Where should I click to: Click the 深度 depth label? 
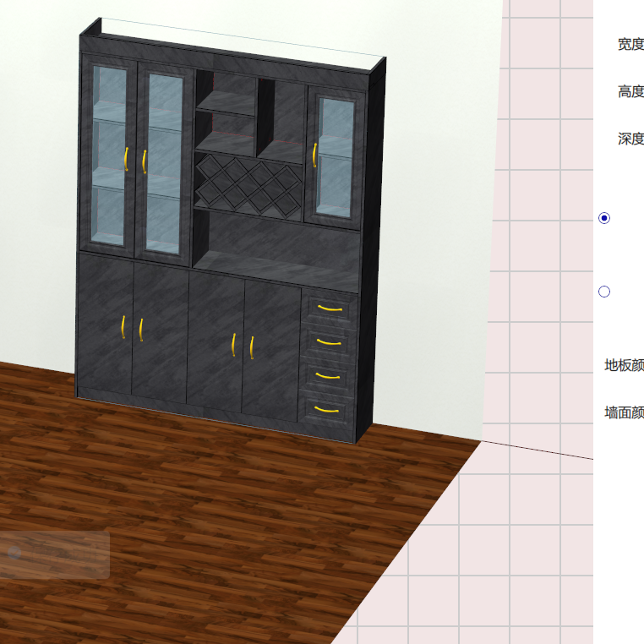[x=630, y=139]
